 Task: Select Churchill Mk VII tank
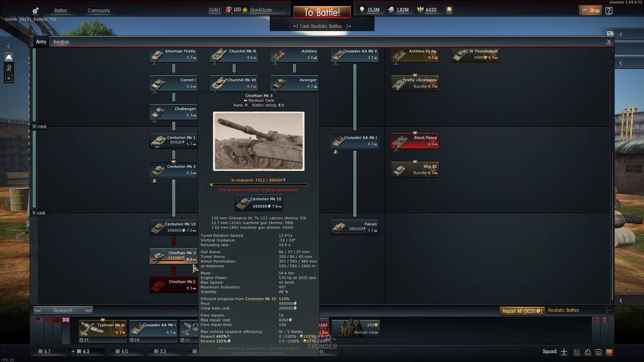[x=234, y=84]
